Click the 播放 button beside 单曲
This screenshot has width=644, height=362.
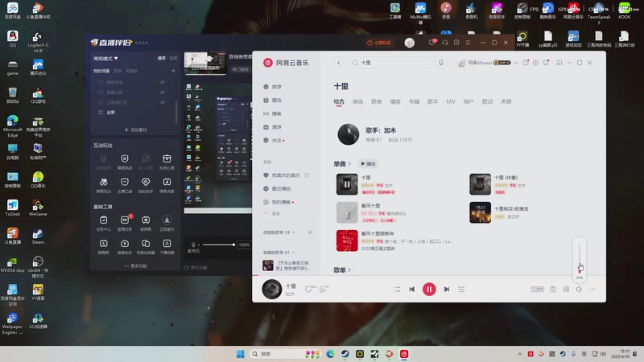[368, 164]
